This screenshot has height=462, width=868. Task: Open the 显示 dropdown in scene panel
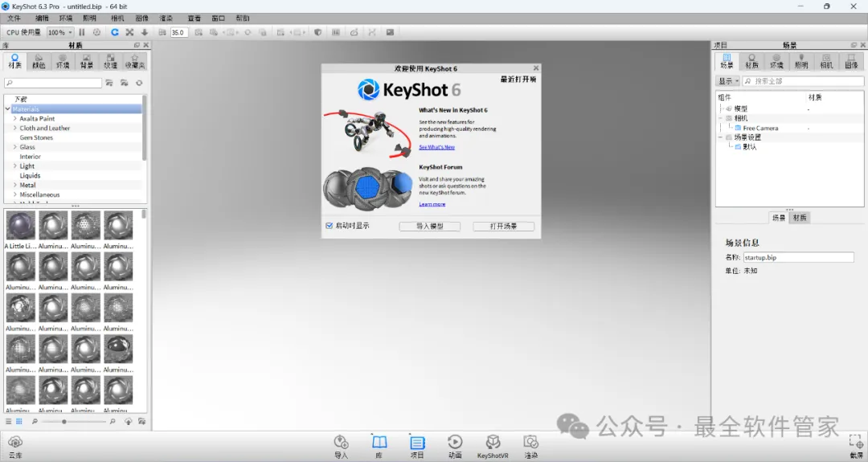pos(728,81)
